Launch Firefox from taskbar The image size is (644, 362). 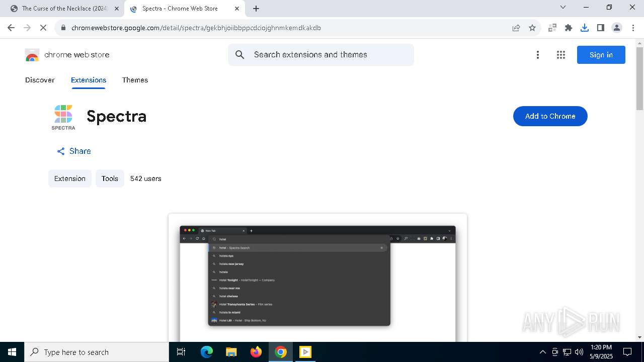[x=256, y=352]
